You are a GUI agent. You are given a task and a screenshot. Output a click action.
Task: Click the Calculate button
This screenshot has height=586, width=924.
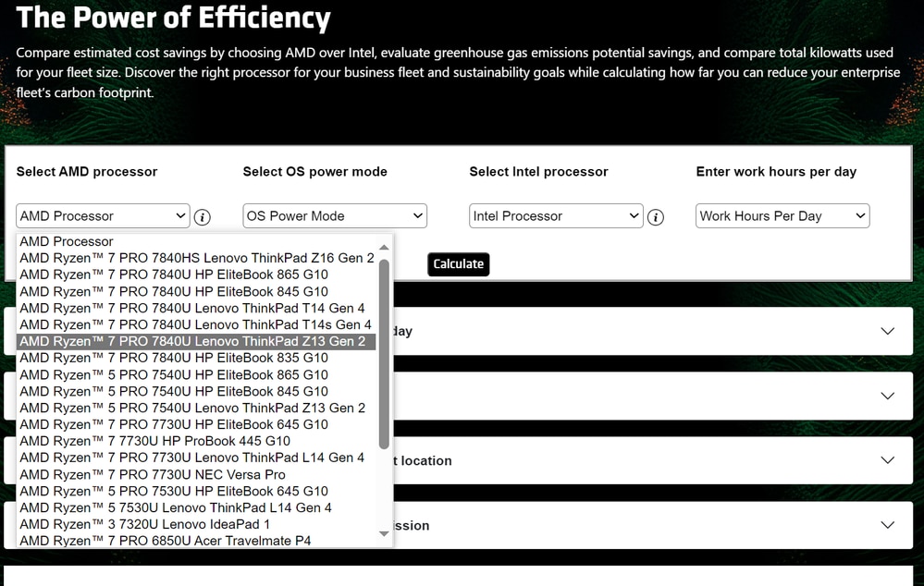pos(459,263)
